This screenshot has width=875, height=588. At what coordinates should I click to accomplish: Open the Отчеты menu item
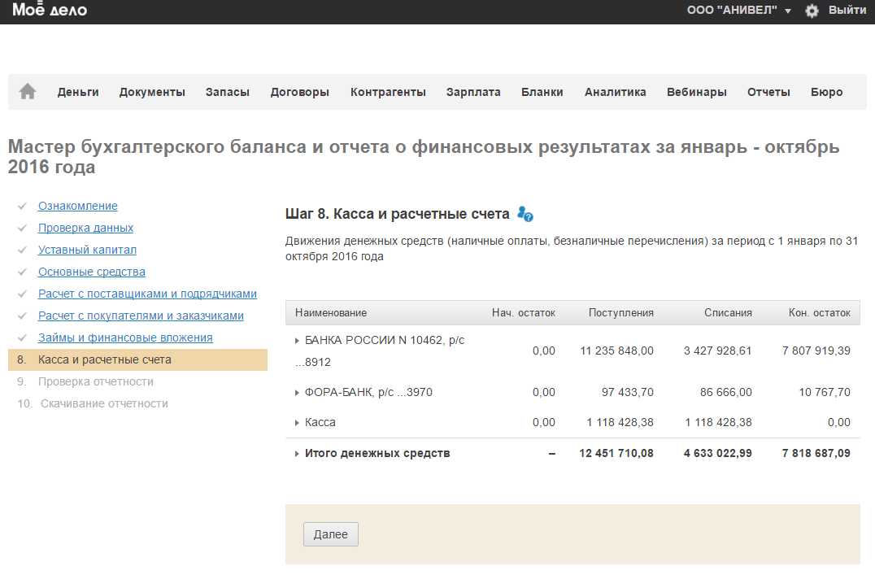(x=768, y=92)
